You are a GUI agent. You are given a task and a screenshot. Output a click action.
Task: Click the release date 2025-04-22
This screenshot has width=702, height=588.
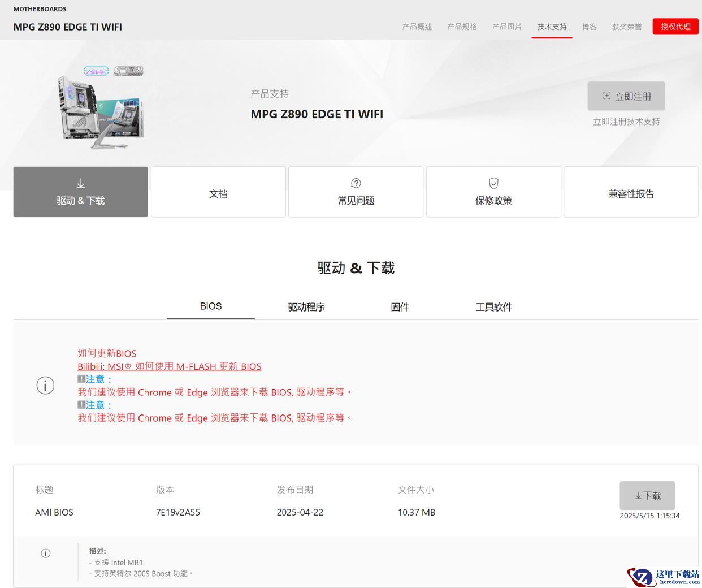click(300, 512)
